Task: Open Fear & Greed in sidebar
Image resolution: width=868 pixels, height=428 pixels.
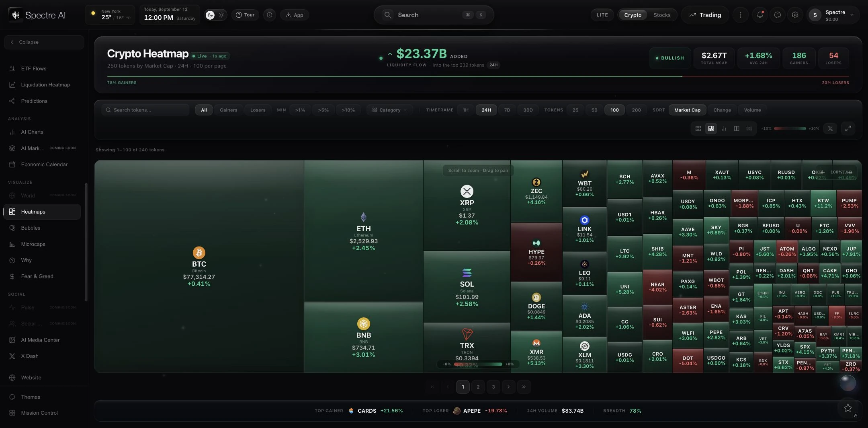Action: pos(42,276)
